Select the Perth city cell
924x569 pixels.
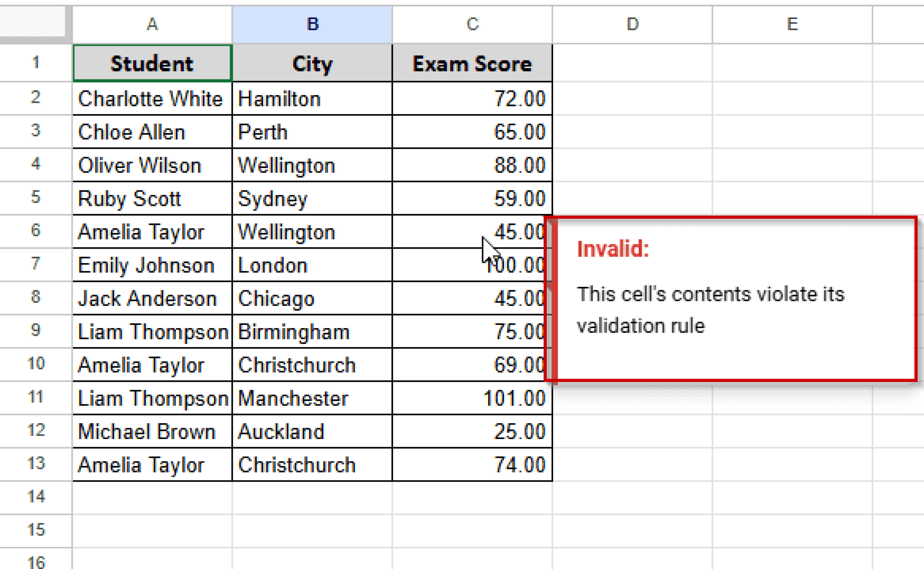pyautogui.click(x=312, y=132)
